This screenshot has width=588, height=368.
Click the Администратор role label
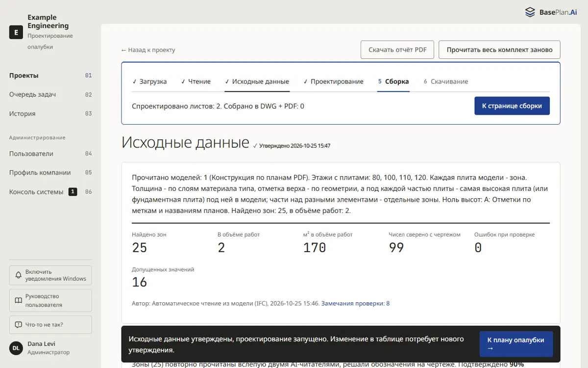(x=49, y=352)
